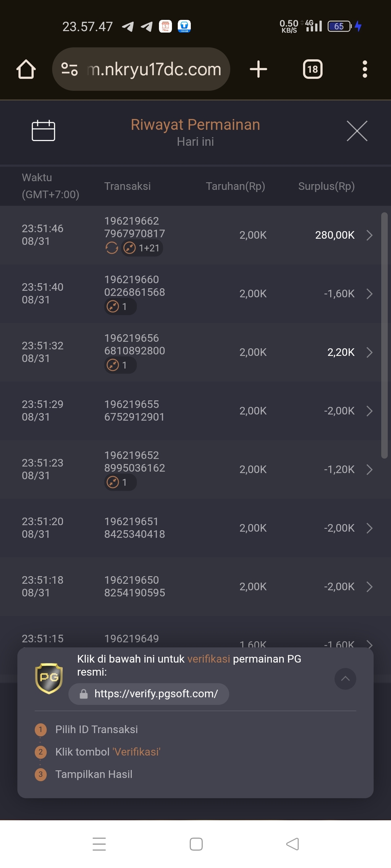Screen dimensions: 391x868
Task: Expand the 23:51:40 transaction row
Action: pyautogui.click(x=369, y=294)
